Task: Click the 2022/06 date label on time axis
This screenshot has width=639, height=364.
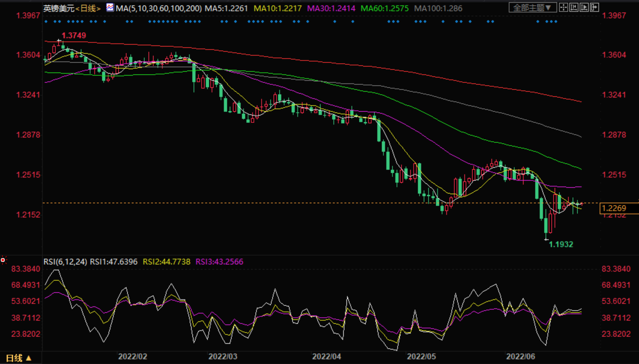Action: click(x=520, y=357)
